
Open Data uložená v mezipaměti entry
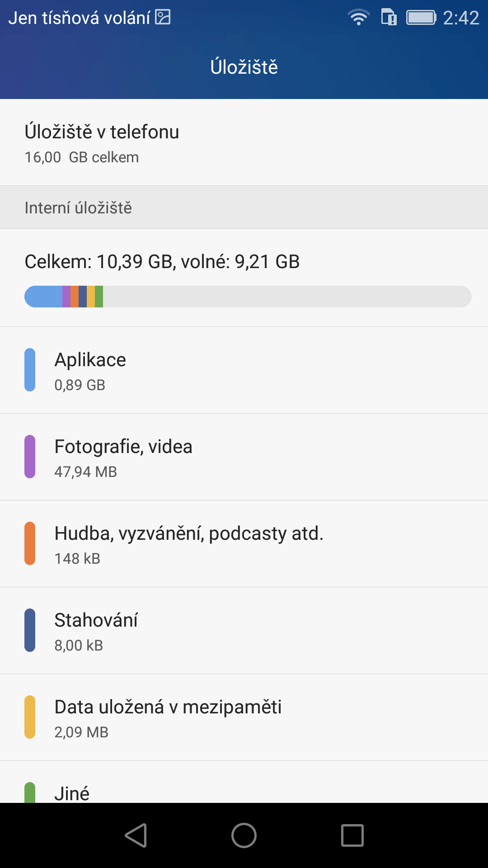(244, 717)
